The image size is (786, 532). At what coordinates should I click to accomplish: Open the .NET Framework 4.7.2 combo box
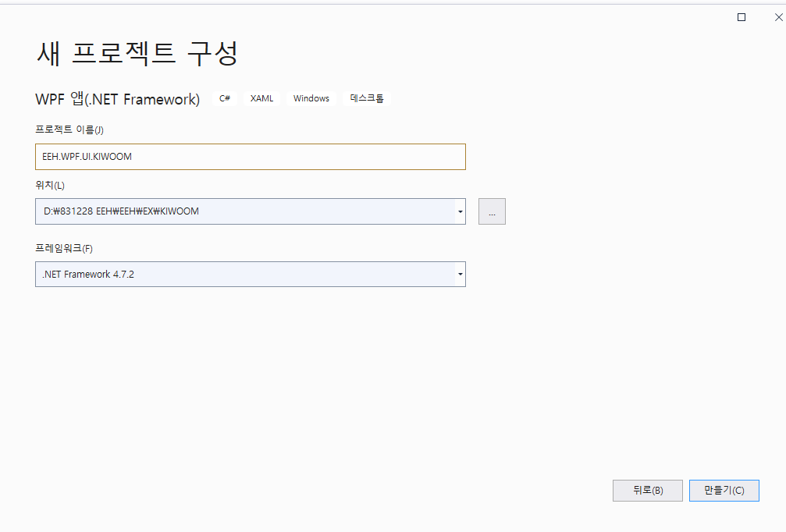[x=250, y=274]
